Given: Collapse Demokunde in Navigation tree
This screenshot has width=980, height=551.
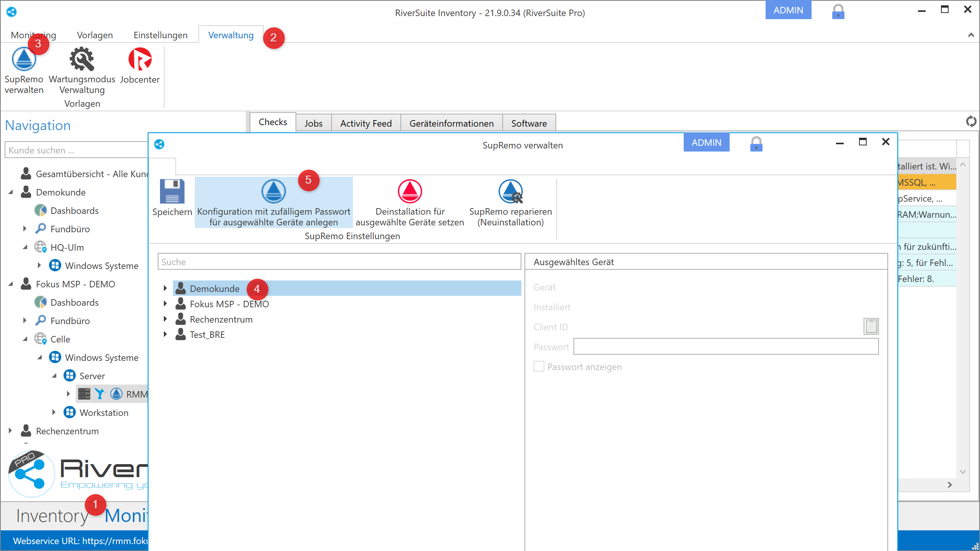Looking at the screenshot, I should (x=11, y=192).
